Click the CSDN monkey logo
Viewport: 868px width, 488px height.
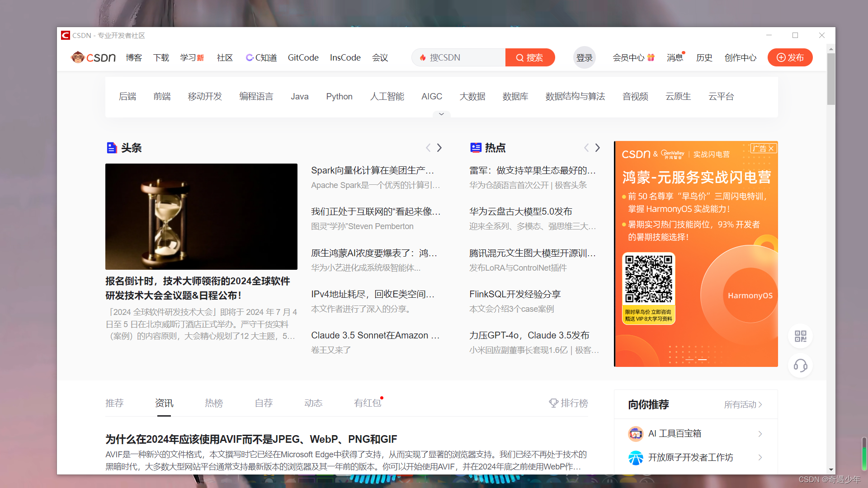(x=94, y=57)
